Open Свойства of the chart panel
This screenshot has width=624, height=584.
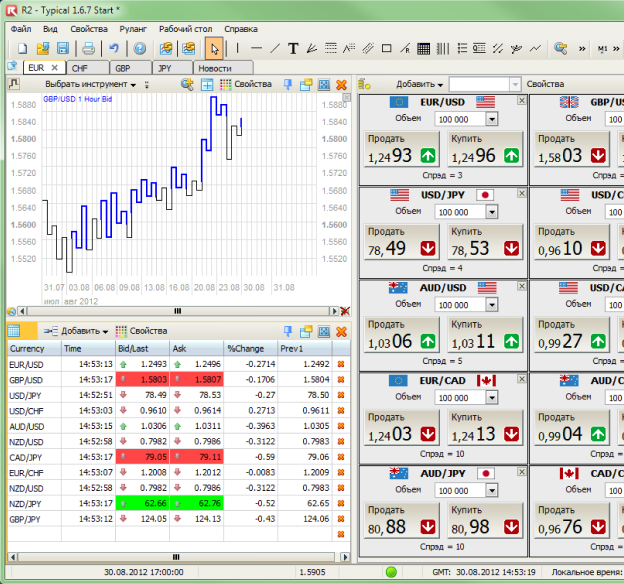click(246, 84)
